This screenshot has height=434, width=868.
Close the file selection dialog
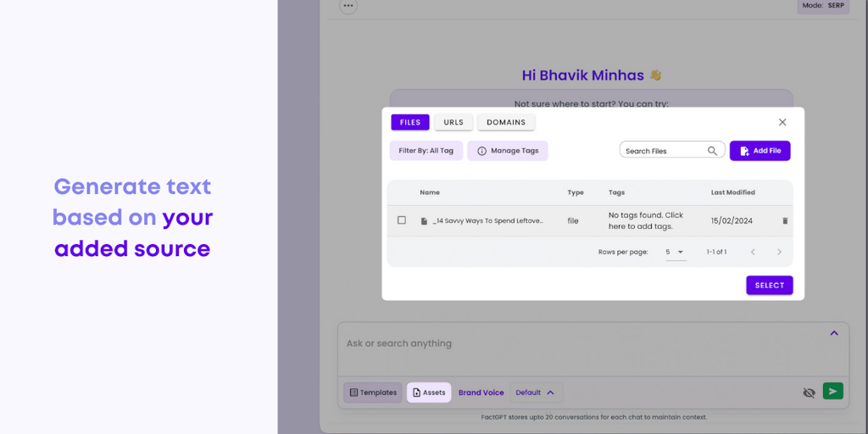coord(782,122)
